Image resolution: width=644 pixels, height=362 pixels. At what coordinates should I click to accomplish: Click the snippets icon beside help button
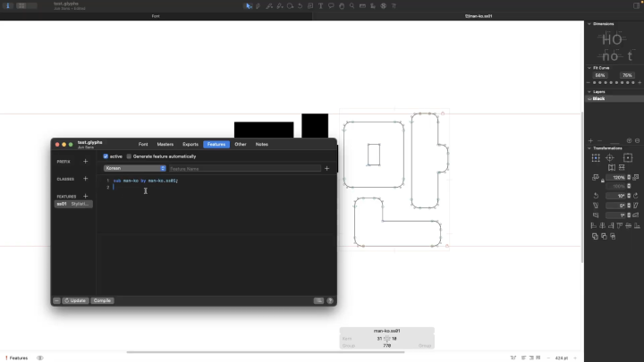[x=318, y=301]
